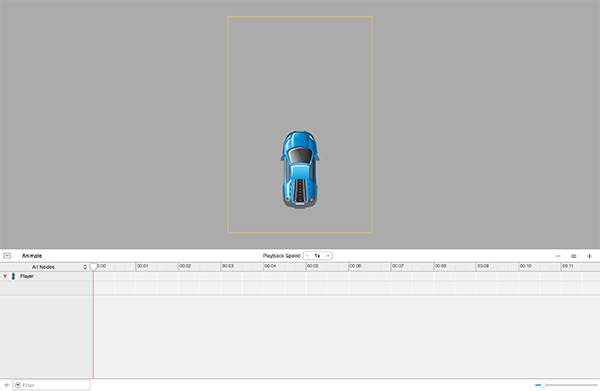Image resolution: width=600 pixels, height=391 pixels.
Task: Increase playback speed with the plus stepper
Action: click(328, 256)
